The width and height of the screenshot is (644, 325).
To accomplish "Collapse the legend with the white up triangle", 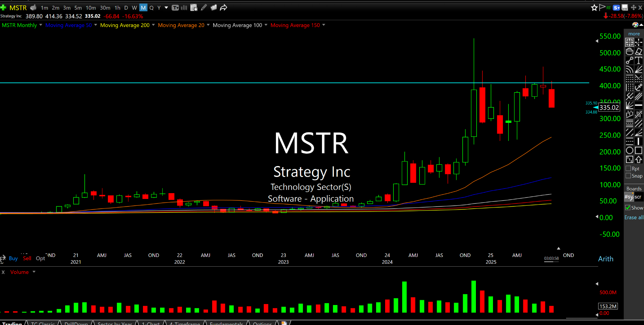I will click(641, 25).
